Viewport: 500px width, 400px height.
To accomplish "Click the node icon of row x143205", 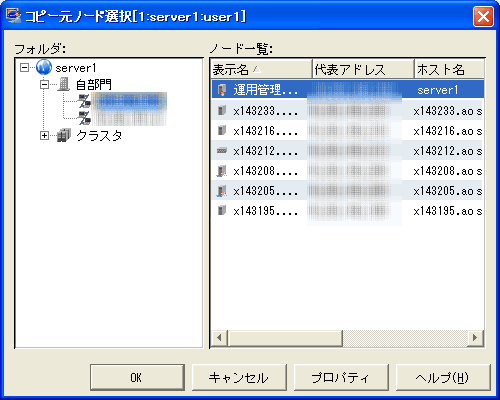I will coord(222,191).
